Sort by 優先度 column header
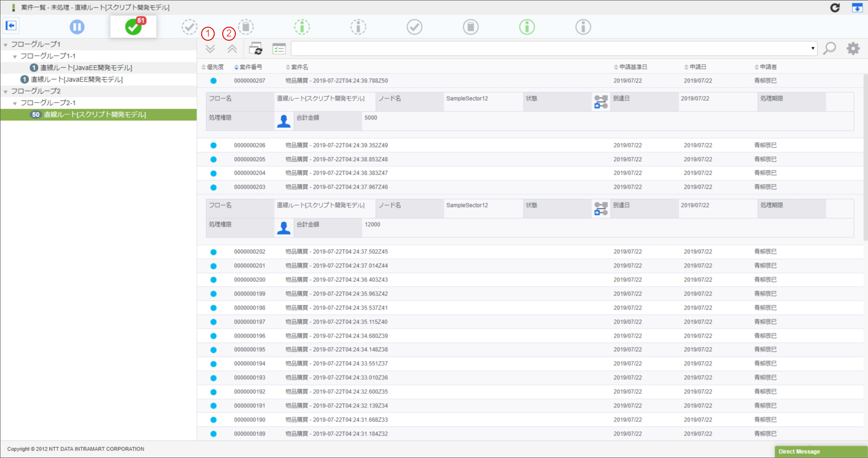Screen dimensions: 868x458 pyautogui.click(x=213, y=67)
